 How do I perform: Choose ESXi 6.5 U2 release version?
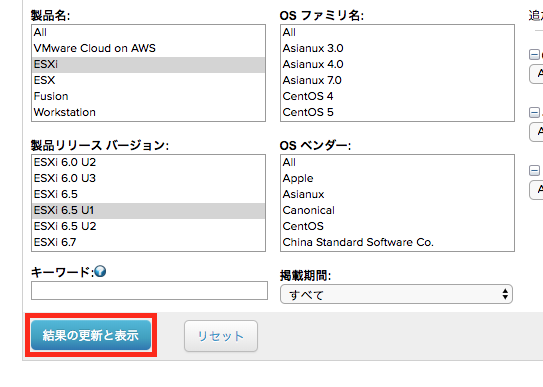[149, 226]
